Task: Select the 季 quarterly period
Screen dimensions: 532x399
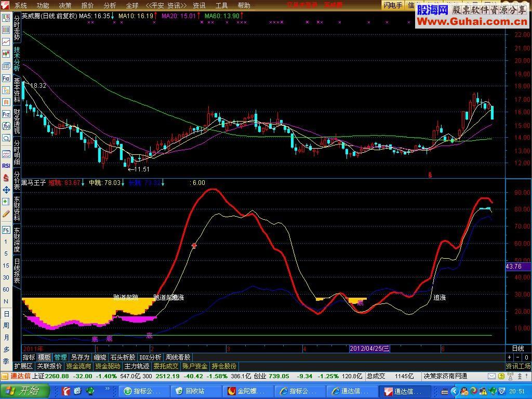Action: pos(6,362)
